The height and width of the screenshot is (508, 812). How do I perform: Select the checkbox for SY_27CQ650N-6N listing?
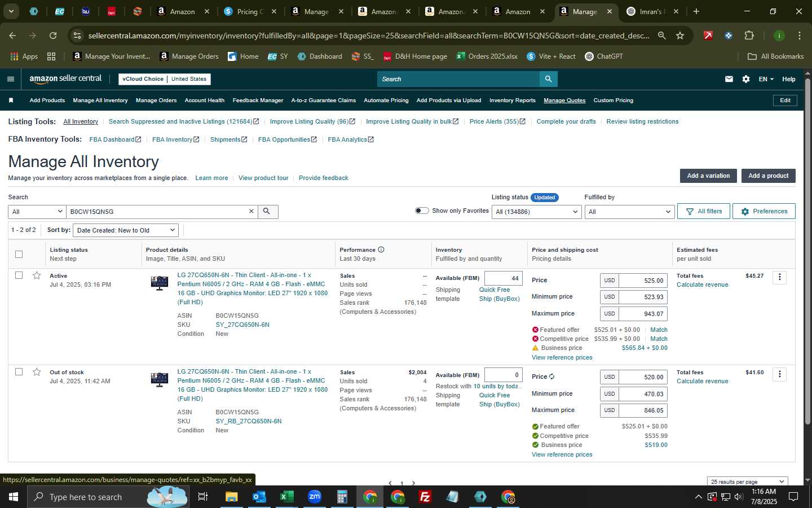[19, 275]
